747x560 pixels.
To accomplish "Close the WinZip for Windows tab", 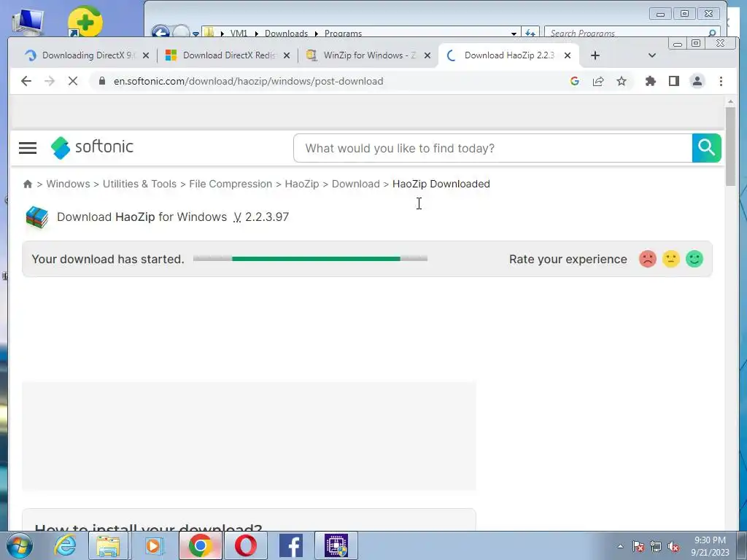I will pos(427,55).
